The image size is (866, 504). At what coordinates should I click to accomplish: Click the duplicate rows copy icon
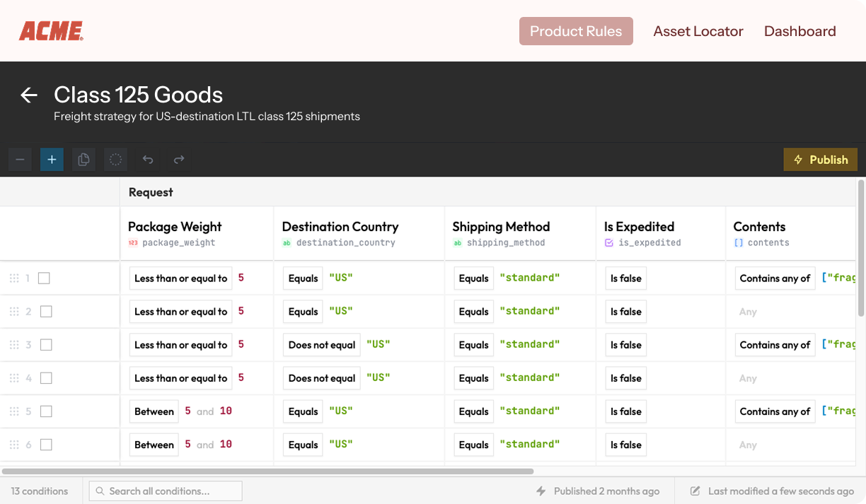pyautogui.click(x=83, y=160)
